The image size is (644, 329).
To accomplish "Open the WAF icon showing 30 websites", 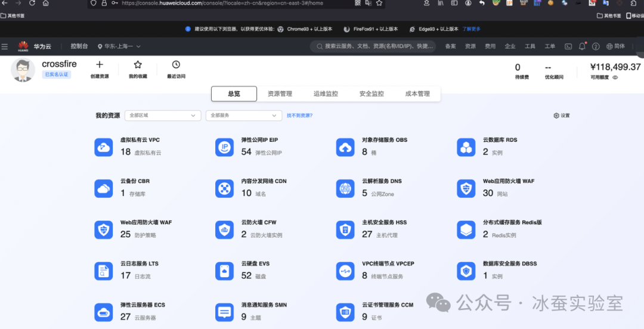I will pos(466,188).
